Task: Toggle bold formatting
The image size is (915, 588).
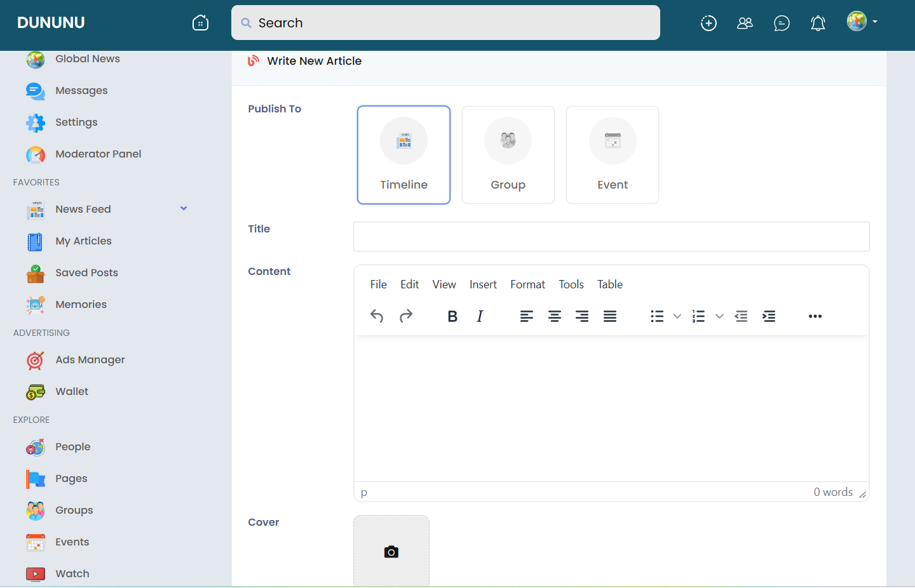Action: [452, 316]
